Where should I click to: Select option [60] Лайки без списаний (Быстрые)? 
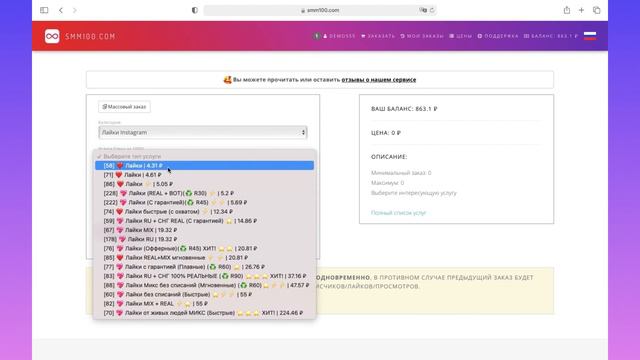point(204,294)
